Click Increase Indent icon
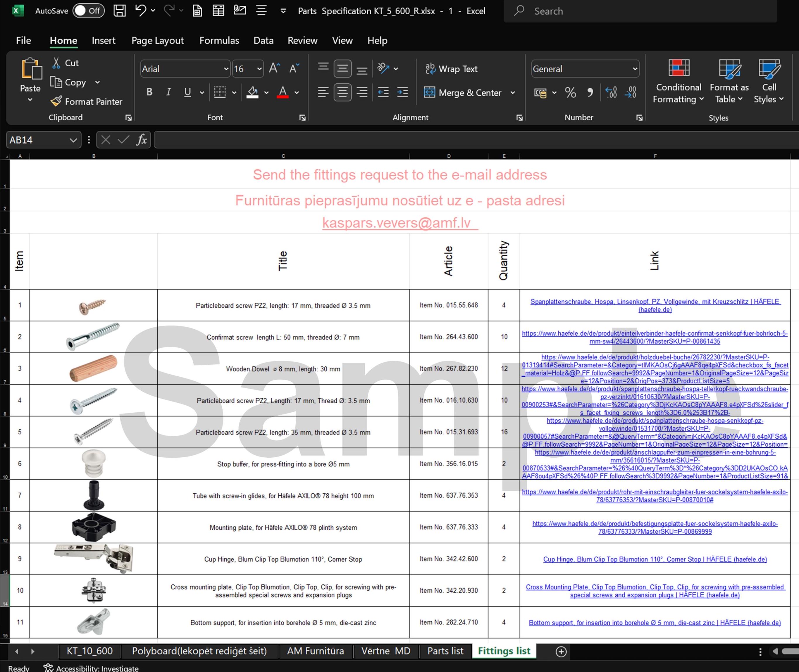799x672 pixels. (402, 92)
